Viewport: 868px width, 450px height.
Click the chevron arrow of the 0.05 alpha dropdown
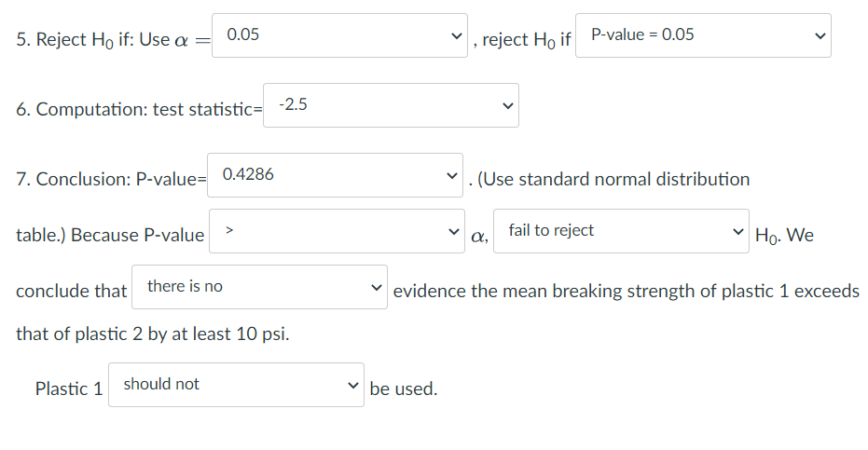click(x=455, y=36)
